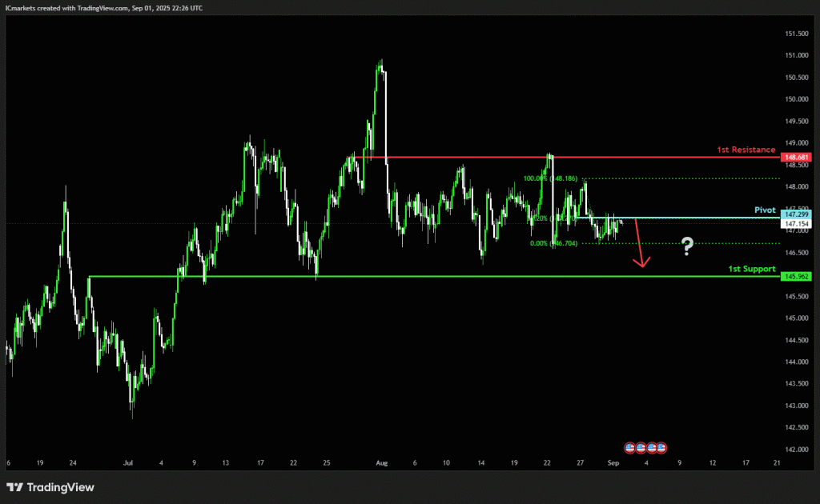Select the 1st Support text label
This screenshot has width=820, height=504.
click(752, 269)
